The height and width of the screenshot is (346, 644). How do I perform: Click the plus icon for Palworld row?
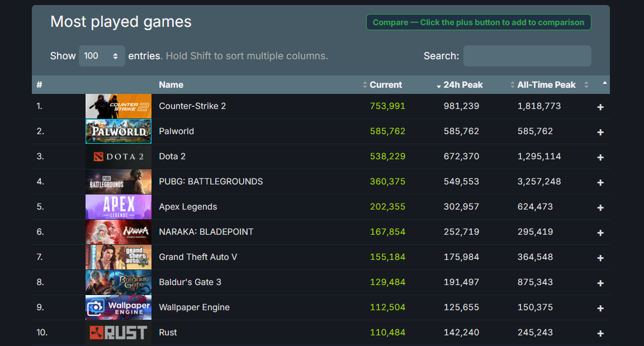click(600, 132)
